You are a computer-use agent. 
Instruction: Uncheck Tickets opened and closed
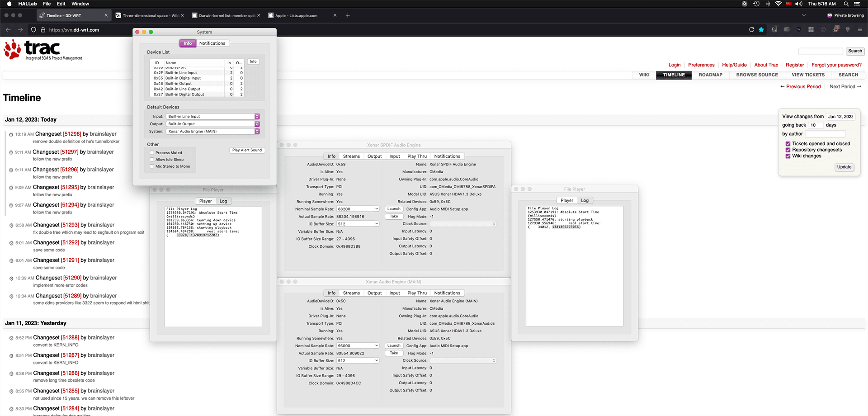(788, 144)
